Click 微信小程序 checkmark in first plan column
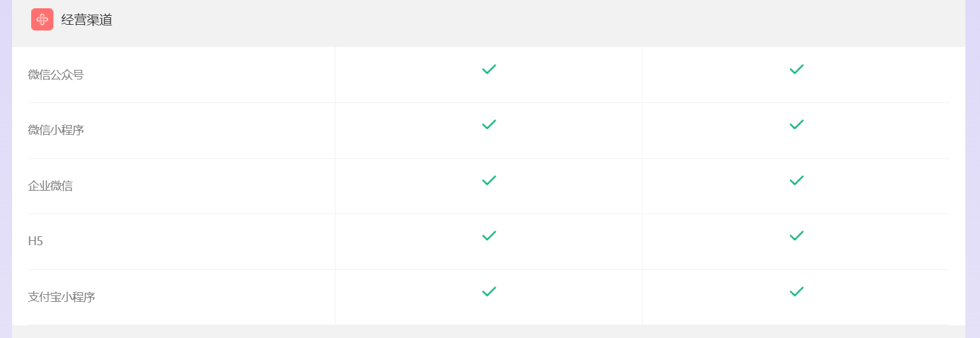 pos(489,125)
